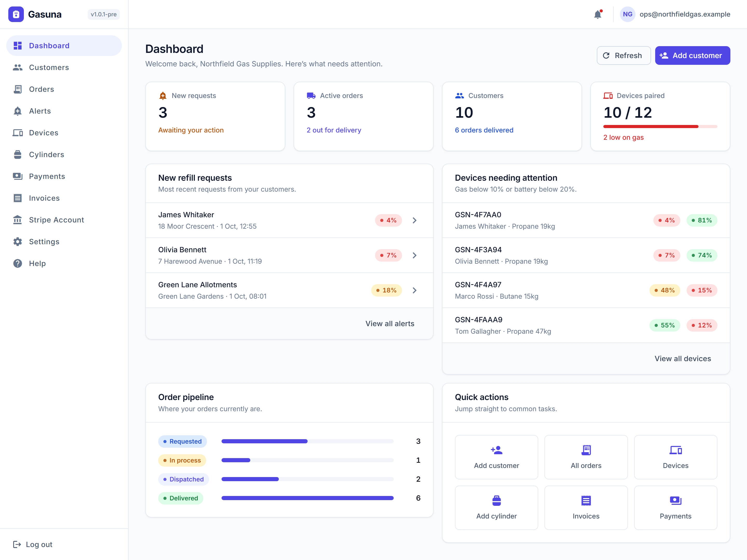Click the blue Add customer button
This screenshot has width=747, height=560.
coord(692,55)
